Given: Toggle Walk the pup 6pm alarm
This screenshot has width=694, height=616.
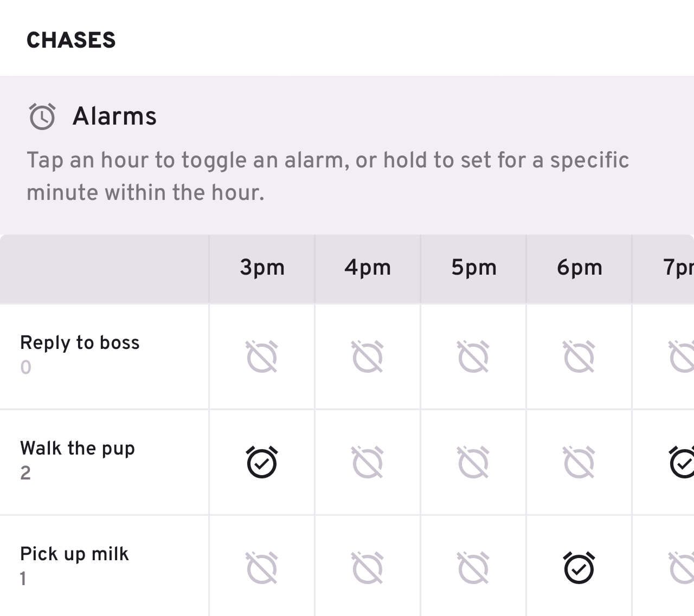Looking at the screenshot, I should 579,462.
